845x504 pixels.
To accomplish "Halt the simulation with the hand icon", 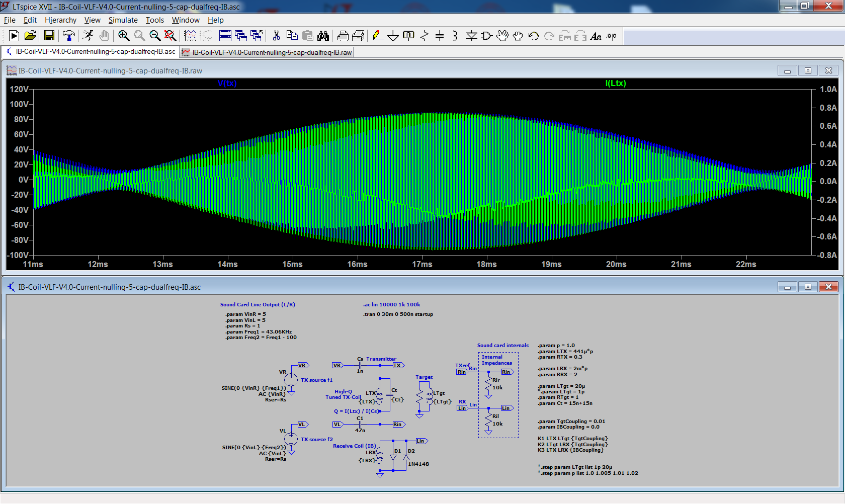I will (x=104, y=36).
